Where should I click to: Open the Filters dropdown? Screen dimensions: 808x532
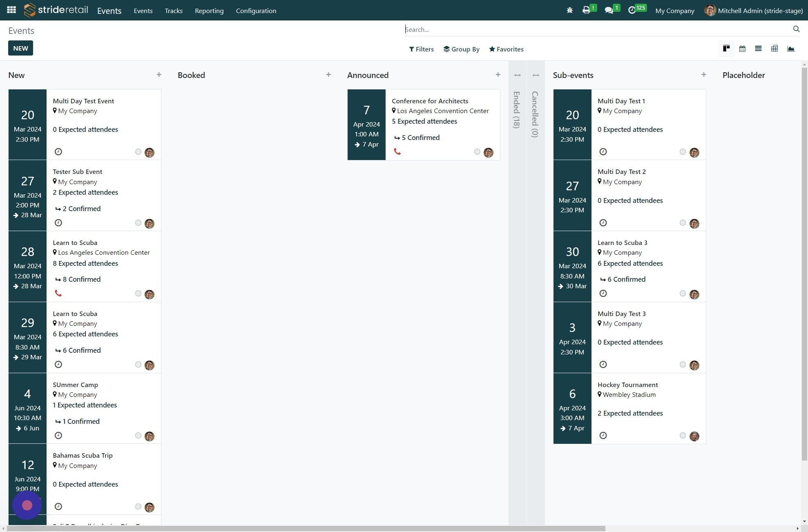click(421, 49)
